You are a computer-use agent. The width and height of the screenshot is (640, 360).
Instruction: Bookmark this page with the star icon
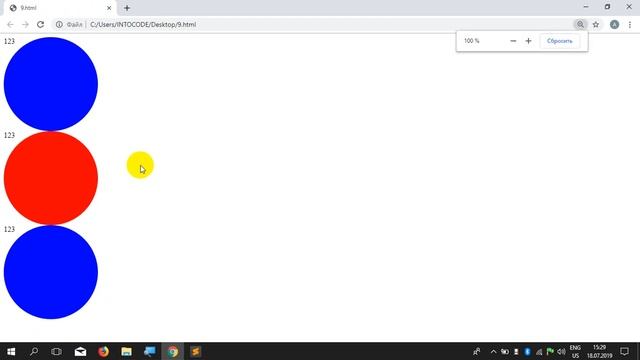click(596, 24)
